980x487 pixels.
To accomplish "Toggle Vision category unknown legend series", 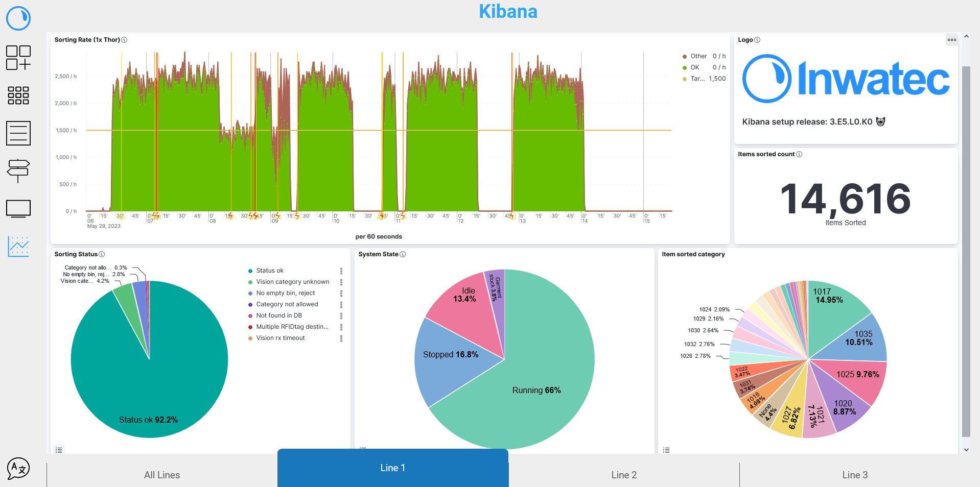I will (x=293, y=282).
